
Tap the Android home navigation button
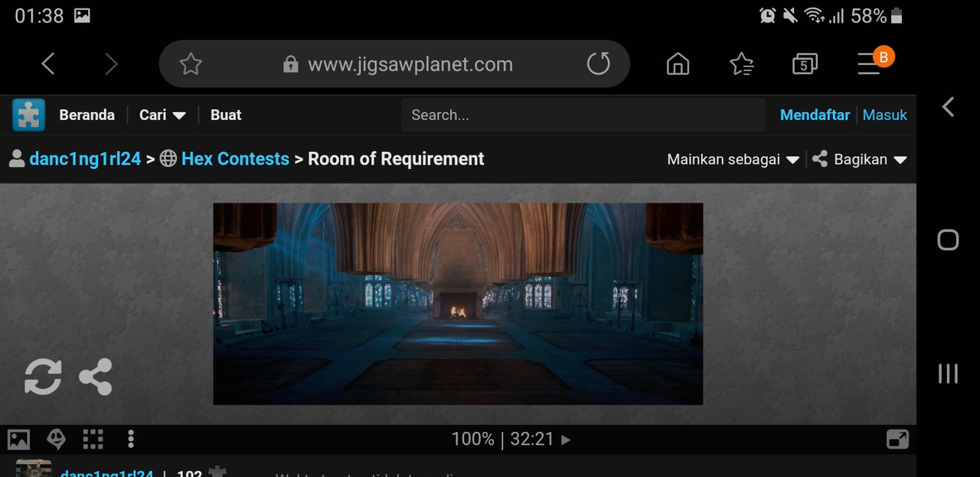(x=948, y=240)
